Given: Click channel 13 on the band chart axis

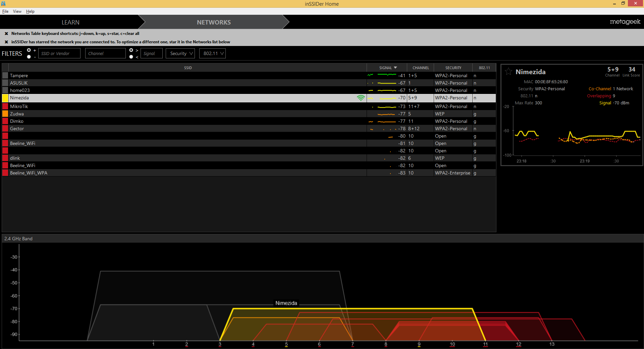Looking at the screenshot, I should tap(552, 344).
